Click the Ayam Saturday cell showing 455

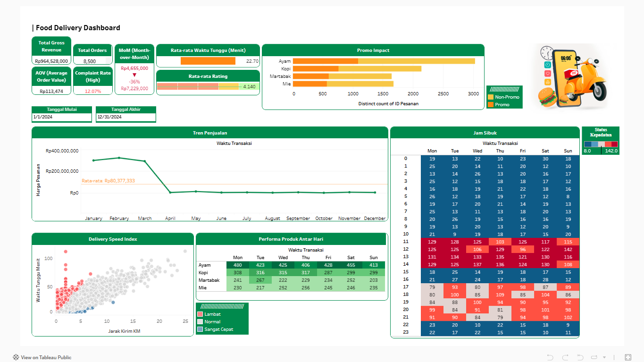pos(351,265)
